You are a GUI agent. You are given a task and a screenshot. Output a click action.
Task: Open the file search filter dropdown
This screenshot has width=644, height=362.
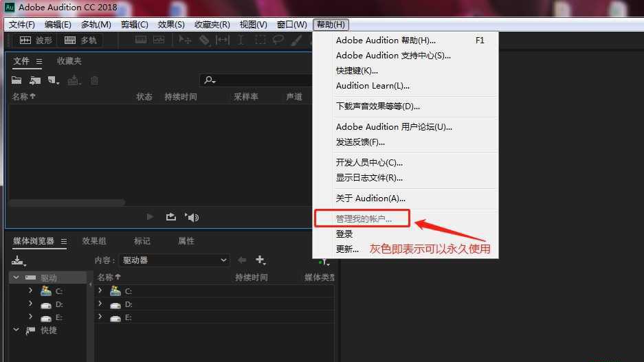click(210, 80)
